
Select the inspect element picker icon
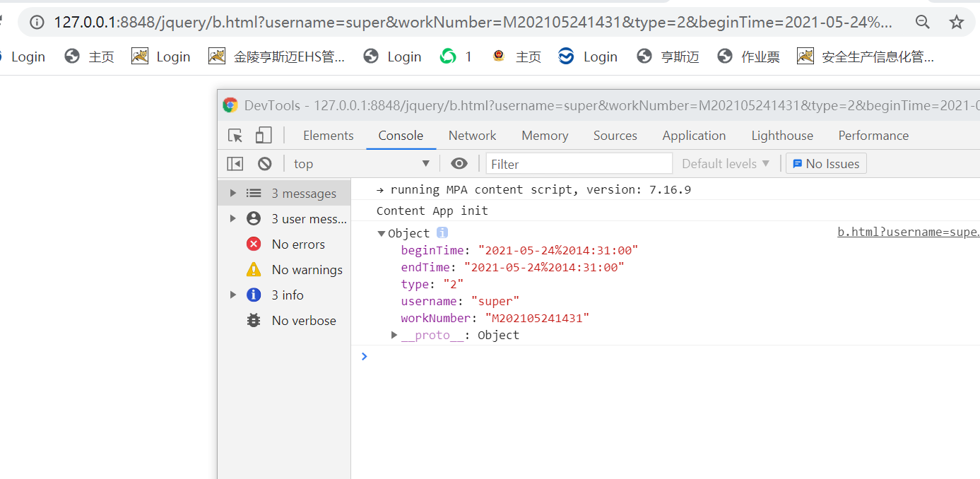coord(235,136)
